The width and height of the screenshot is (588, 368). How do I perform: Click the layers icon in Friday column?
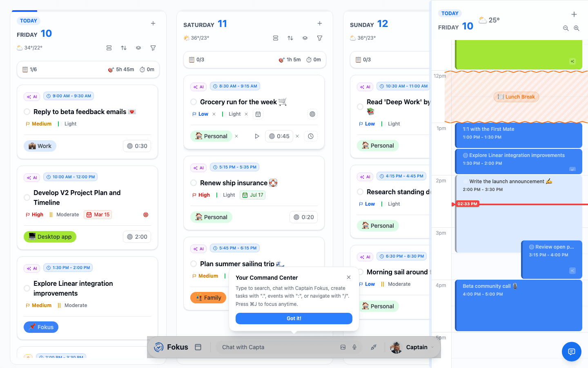pyautogui.click(x=138, y=48)
